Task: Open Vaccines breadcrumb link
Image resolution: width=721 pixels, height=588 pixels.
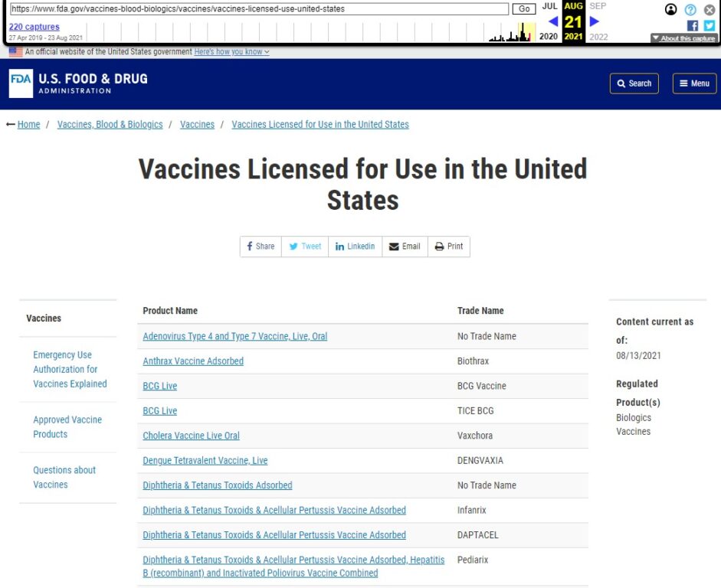Action: coord(197,125)
